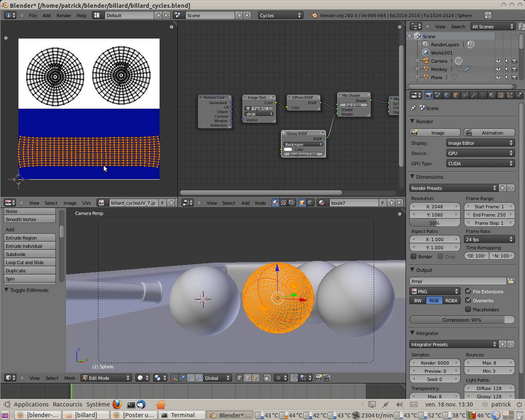The image size is (525, 420).
Task: Click the Subdivide tool button
Action: pyautogui.click(x=30, y=254)
